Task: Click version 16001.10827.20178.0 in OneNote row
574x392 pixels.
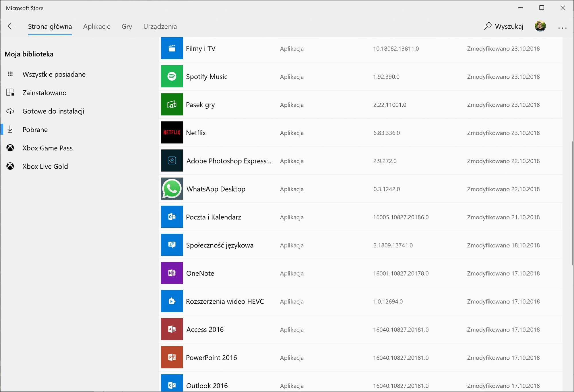Action: pyautogui.click(x=401, y=273)
